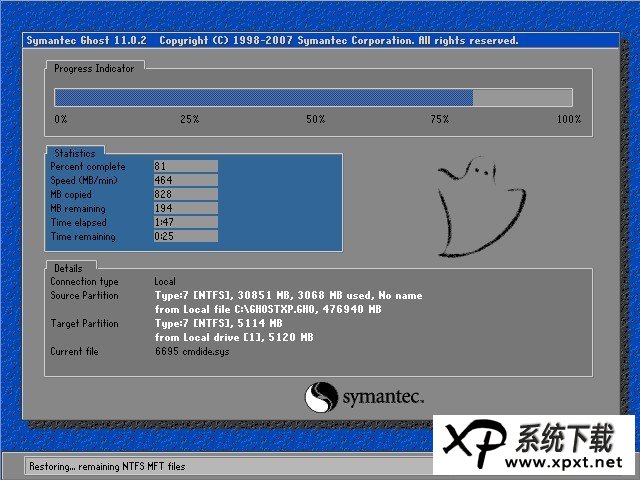This screenshot has width=640, height=480.
Task: Click the Progress Indicator group label
Action: point(94,69)
